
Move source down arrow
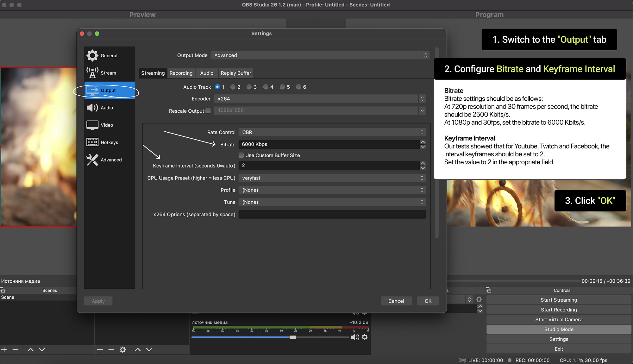point(149,349)
